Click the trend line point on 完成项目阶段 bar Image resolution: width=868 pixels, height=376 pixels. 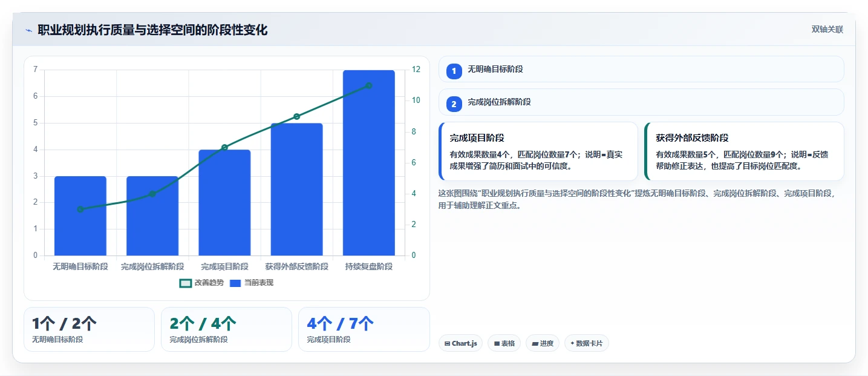click(224, 147)
